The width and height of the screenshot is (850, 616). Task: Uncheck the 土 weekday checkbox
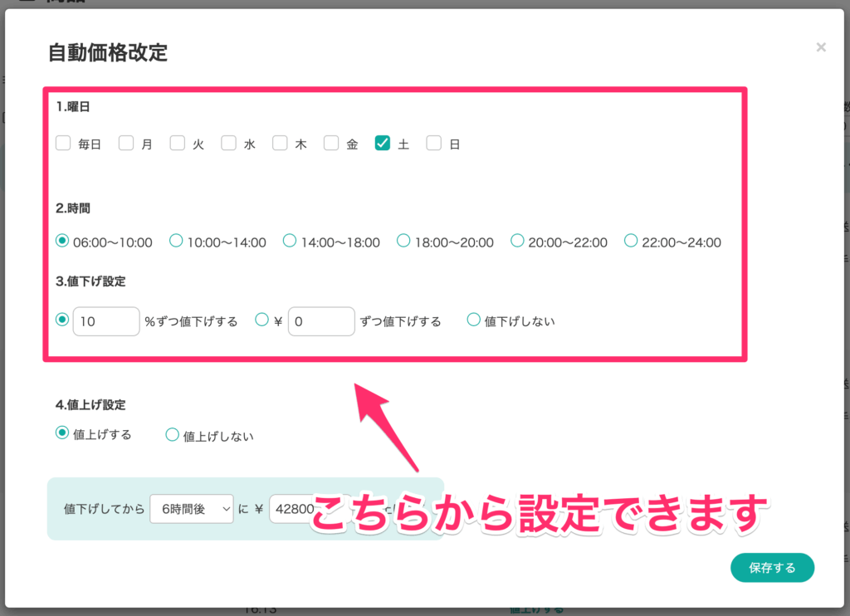pyautogui.click(x=382, y=143)
